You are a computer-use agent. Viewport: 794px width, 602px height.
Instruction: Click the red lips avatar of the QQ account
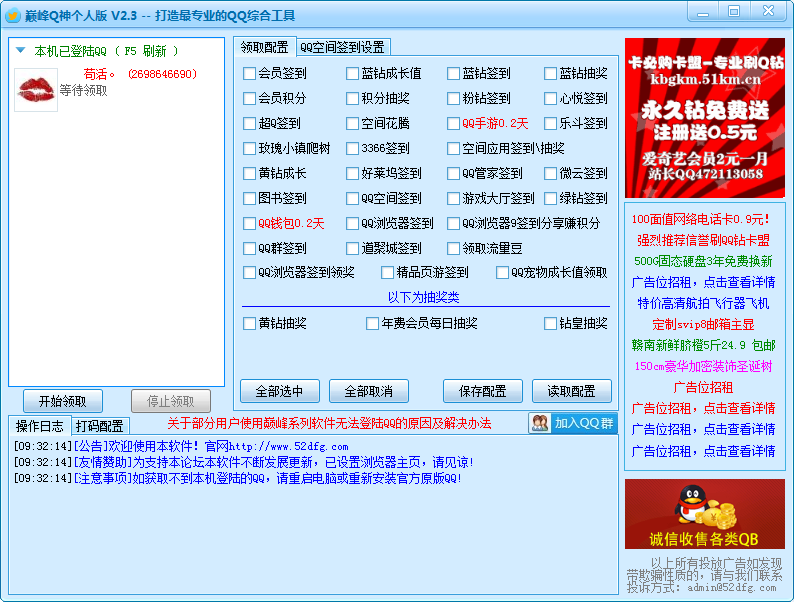(36, 89)
